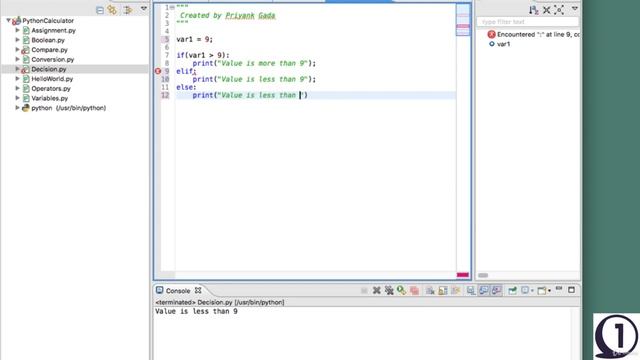Viewport: 640px width, 360px height.
Task: Select Conversion.py in the project tree
Action: tap(53, 60)
